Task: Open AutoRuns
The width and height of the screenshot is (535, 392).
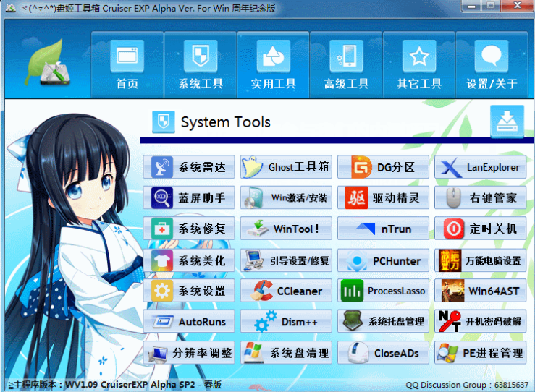Action: pyautogui.click(x=189, y=321)
